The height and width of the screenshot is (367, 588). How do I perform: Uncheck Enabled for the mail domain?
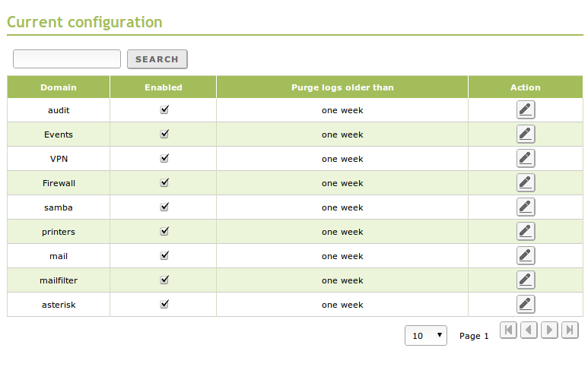coord(164,255)
